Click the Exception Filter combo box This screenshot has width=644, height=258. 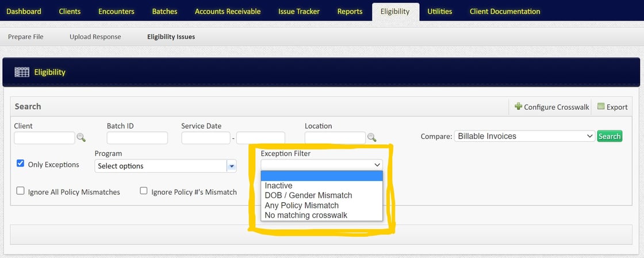[x=321, y=164]
